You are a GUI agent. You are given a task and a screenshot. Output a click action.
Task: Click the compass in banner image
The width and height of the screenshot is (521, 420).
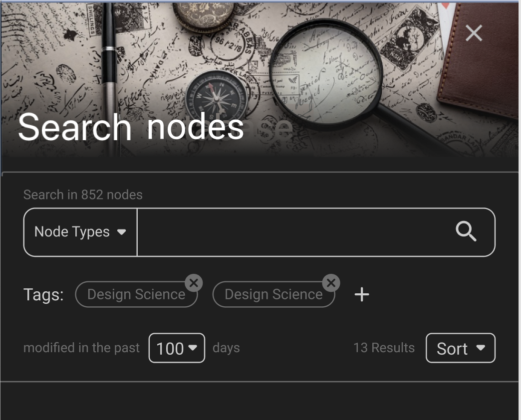click(x=216, y=97)
